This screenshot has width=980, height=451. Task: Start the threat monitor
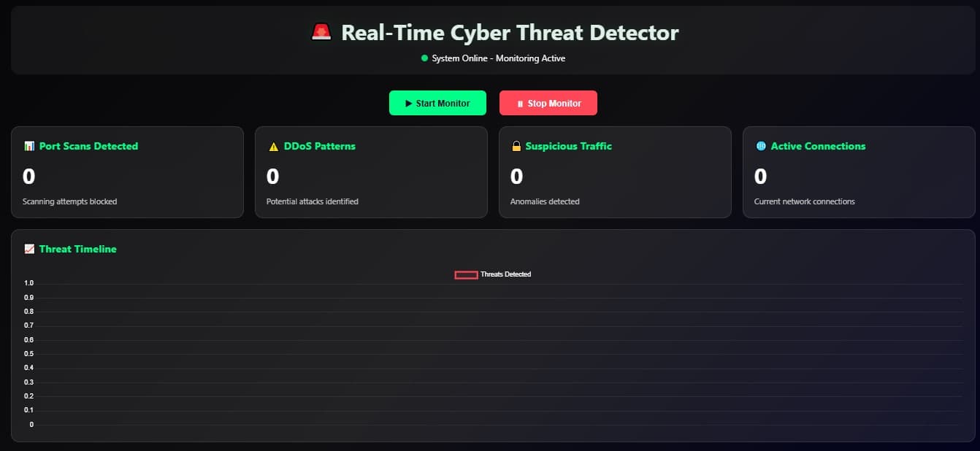click(x=437, y=103)
